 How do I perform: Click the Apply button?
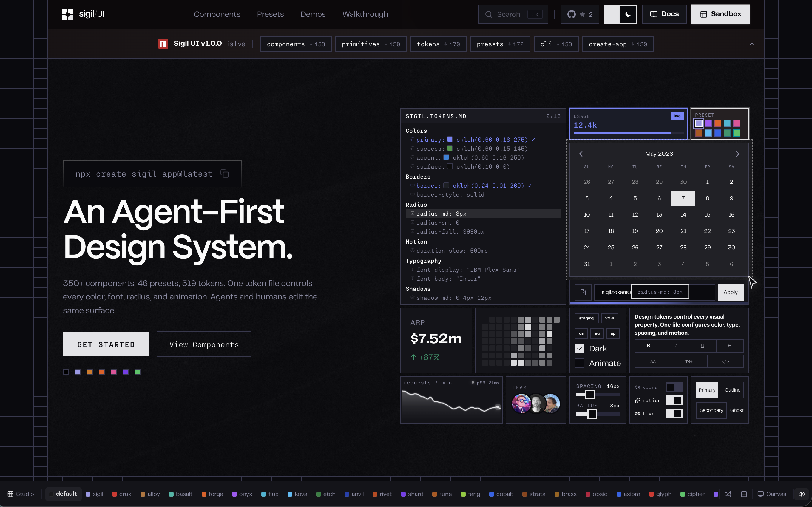730,292
